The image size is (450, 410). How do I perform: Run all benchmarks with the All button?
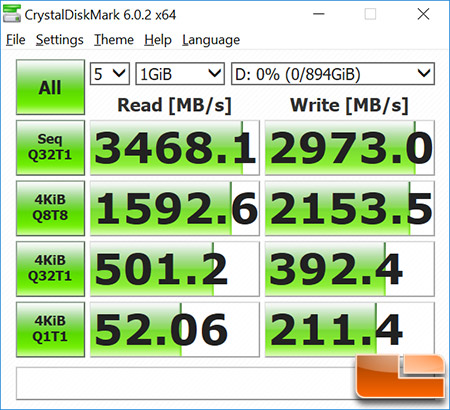(x=50, y=87)
